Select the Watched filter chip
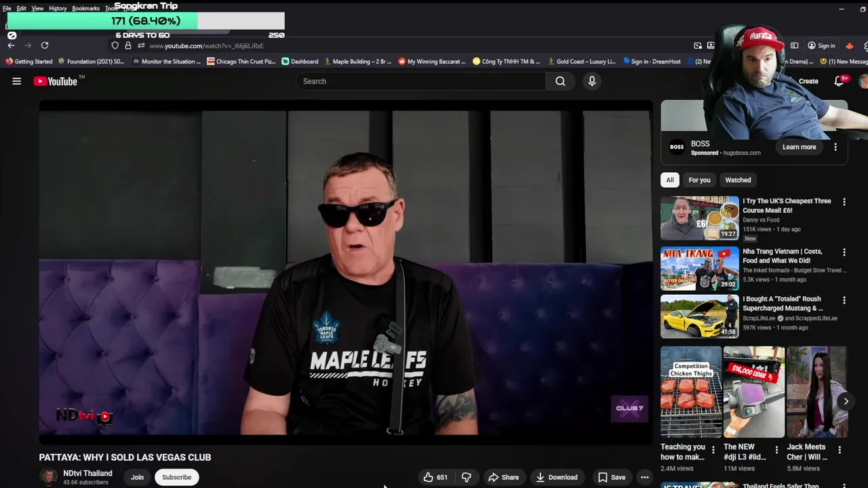Image resolution: width=868 pixels, height=488 pixels. pyautogui.click(x=738, y=180)
